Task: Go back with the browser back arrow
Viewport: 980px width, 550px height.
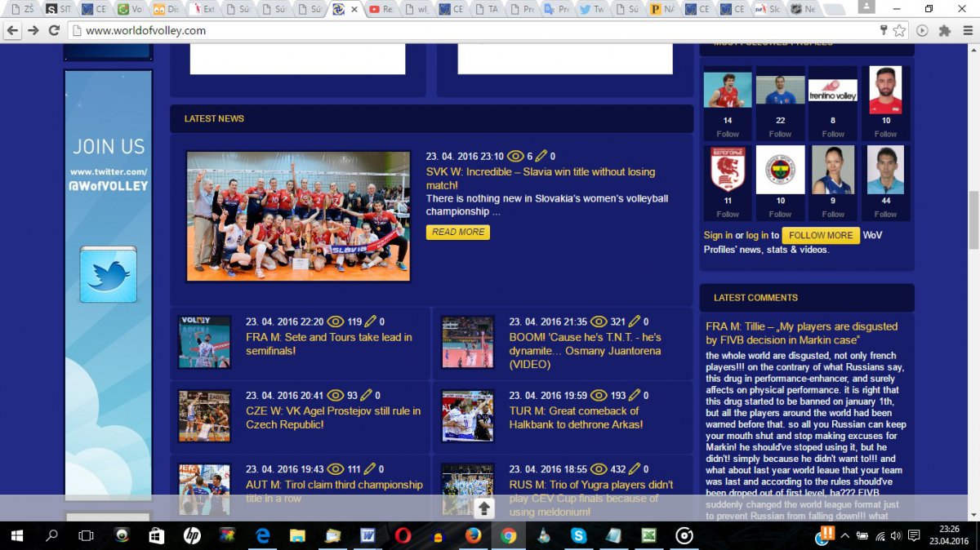Action: [x=12, y=30]
